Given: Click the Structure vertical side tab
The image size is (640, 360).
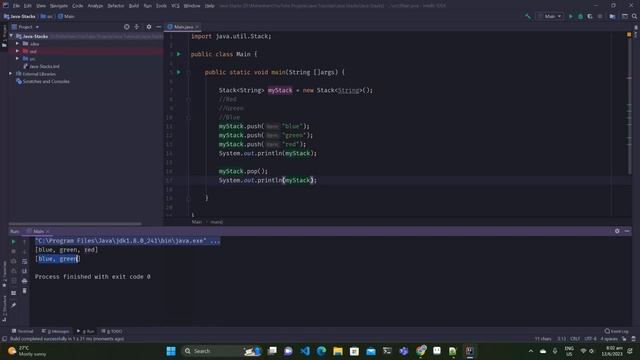Looking at the screenshot, I should (x=4, y=309).
